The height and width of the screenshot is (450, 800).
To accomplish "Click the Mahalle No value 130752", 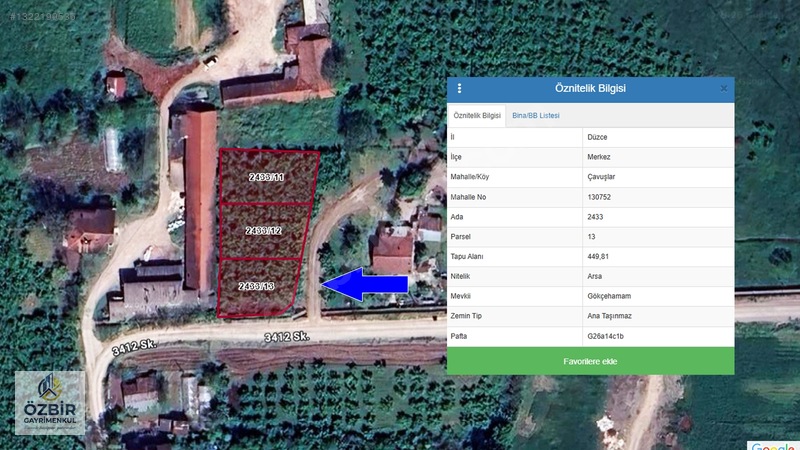I will coord(598,197).
